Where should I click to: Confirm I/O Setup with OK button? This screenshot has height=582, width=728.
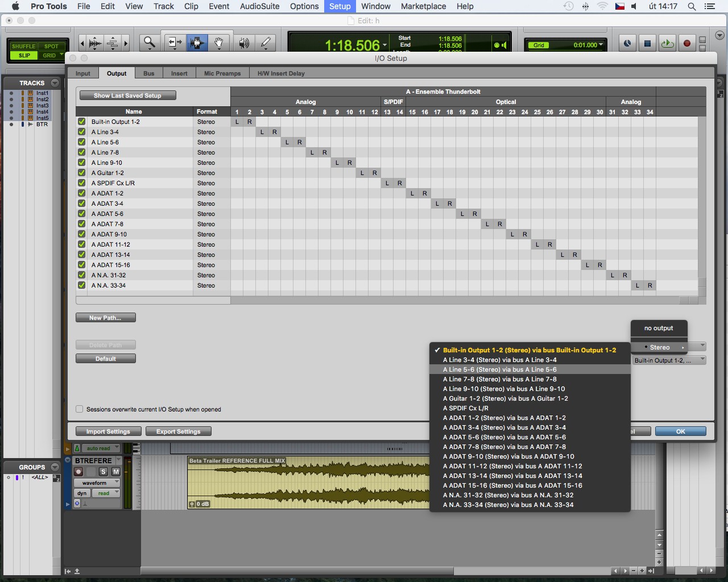point(680,431)
